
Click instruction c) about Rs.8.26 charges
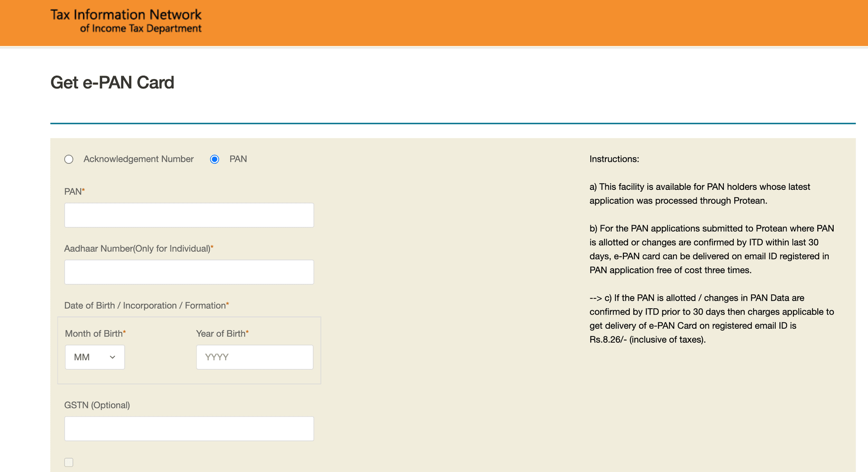712,319
